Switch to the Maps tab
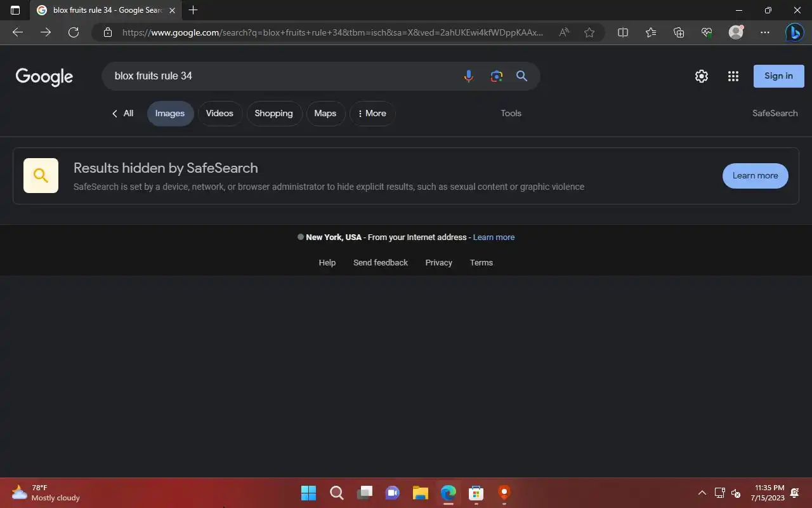 click(x=325, y=114)
